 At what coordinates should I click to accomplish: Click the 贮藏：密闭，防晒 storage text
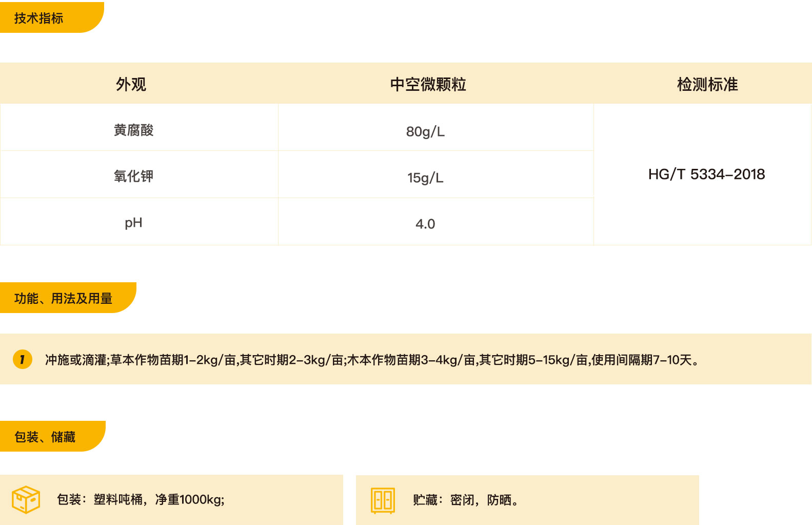click(465, 500)
